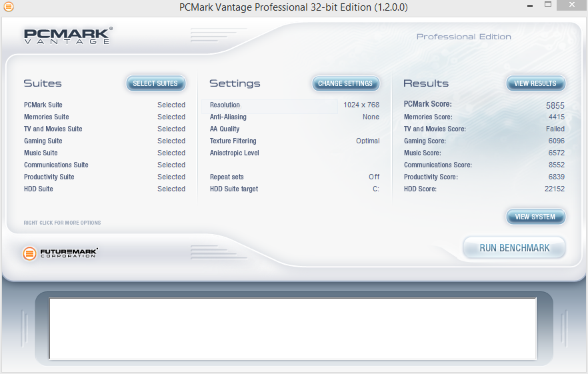Select the Memories Suite entry
This screenshot has height=374, width=588.
(47, 117)
